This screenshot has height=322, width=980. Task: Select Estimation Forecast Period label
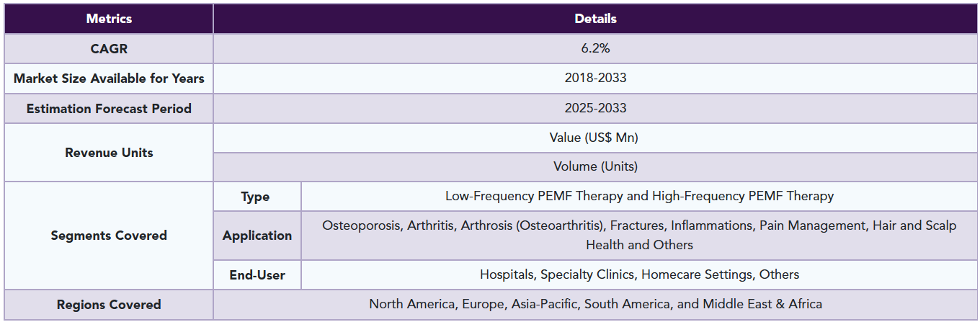(x=109, y=109)
